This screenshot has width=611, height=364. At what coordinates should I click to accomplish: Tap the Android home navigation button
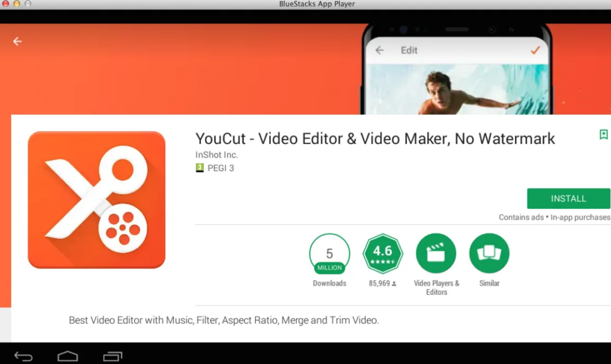(x=68, y=356)
